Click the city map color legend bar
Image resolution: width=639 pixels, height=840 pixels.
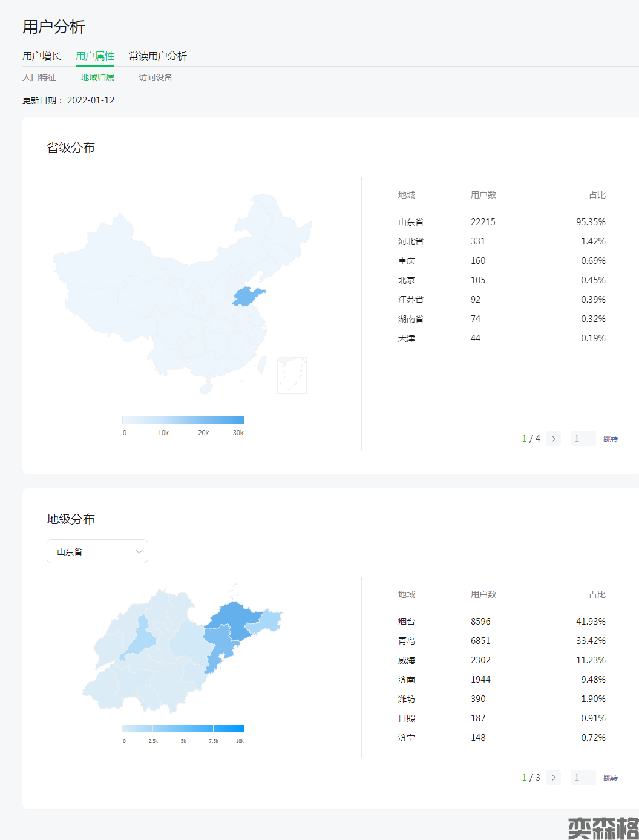[183, 729]
